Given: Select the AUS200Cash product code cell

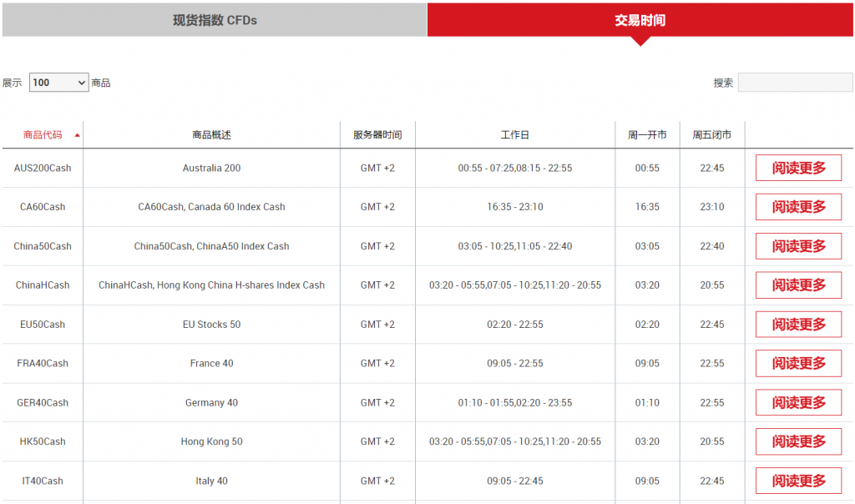Looking at the screenshot, I should [43, 168].
